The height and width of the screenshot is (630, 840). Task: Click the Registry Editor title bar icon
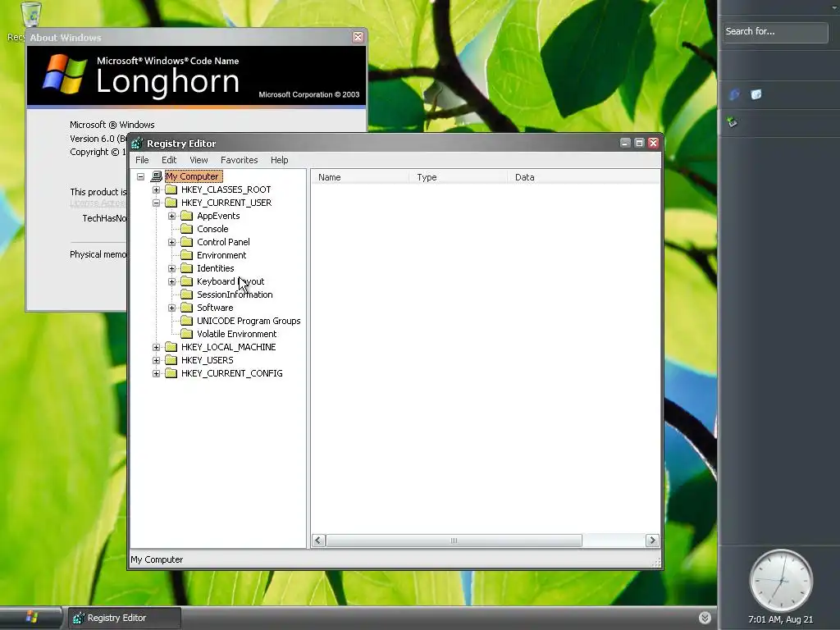pyautogui.click(x=137, y=143)
